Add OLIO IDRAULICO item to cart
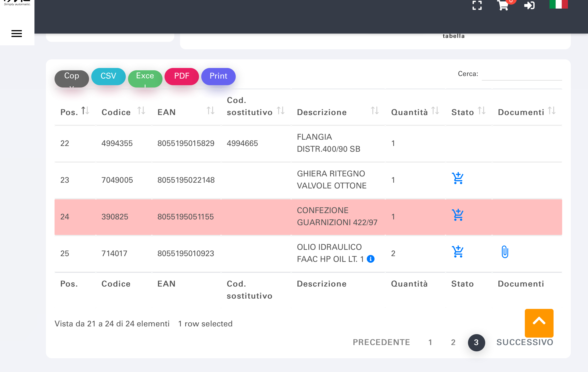Viewport: 588px width, 372px height. coord(458,252)
